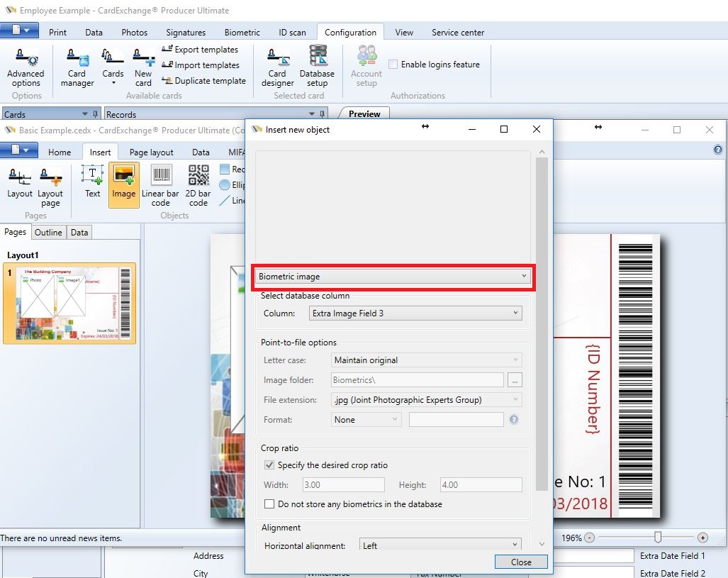Screen dimensions: 728x578
Task: Click the Cards icon in ribbon
Action: 113,67
